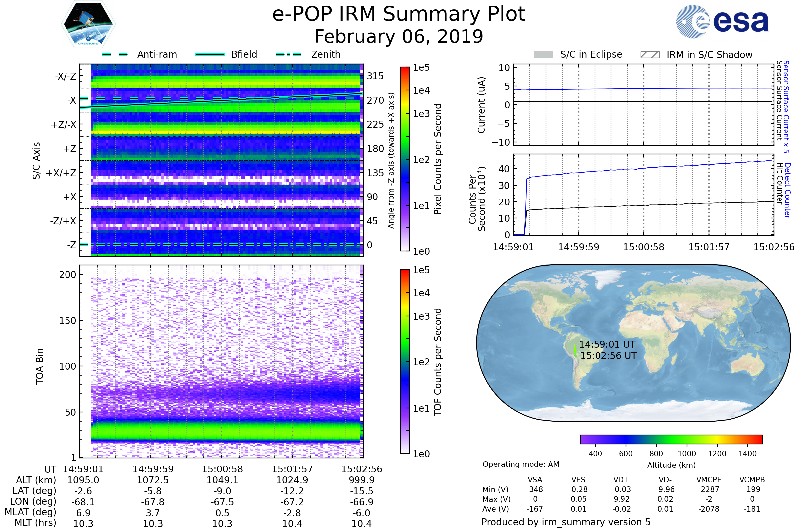Screen dimensions: 798x532
Task: Click the Altitude (km) horizontal colorbar
Action: coord(671,439)
